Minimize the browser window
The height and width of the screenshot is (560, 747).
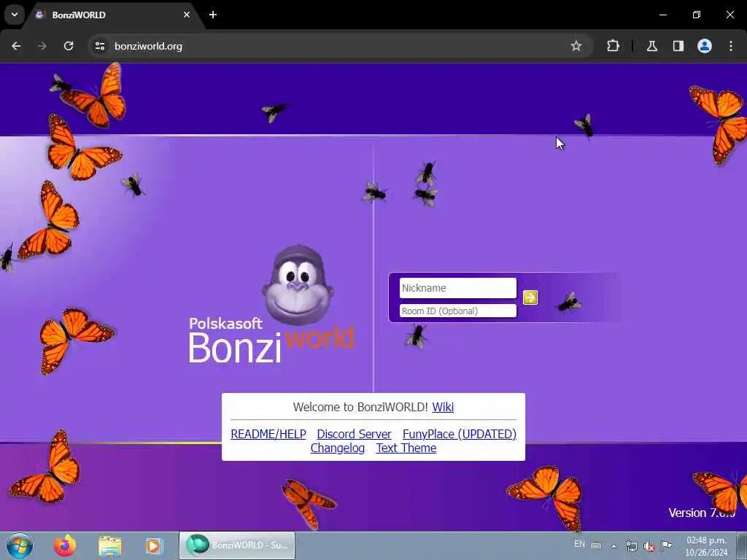click(663, 15)
